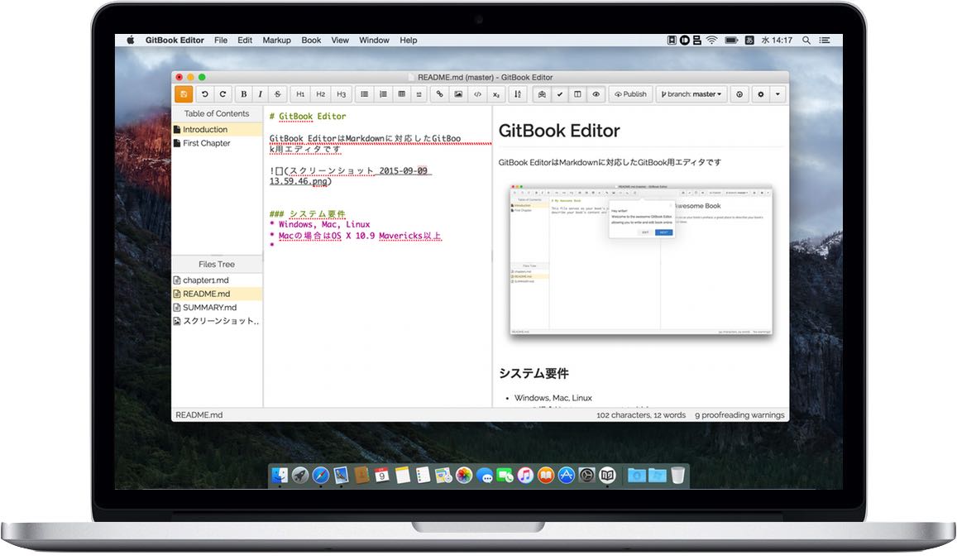
Task: Toggle the eye preview mode button
Action: 596,94
